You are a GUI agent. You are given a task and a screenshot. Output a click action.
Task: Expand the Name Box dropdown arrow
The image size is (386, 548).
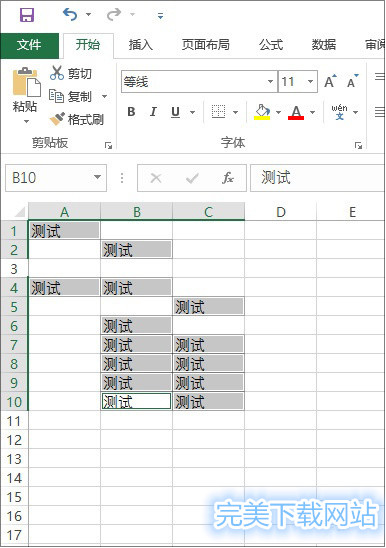pyautogui.click(x=98, y=178)
